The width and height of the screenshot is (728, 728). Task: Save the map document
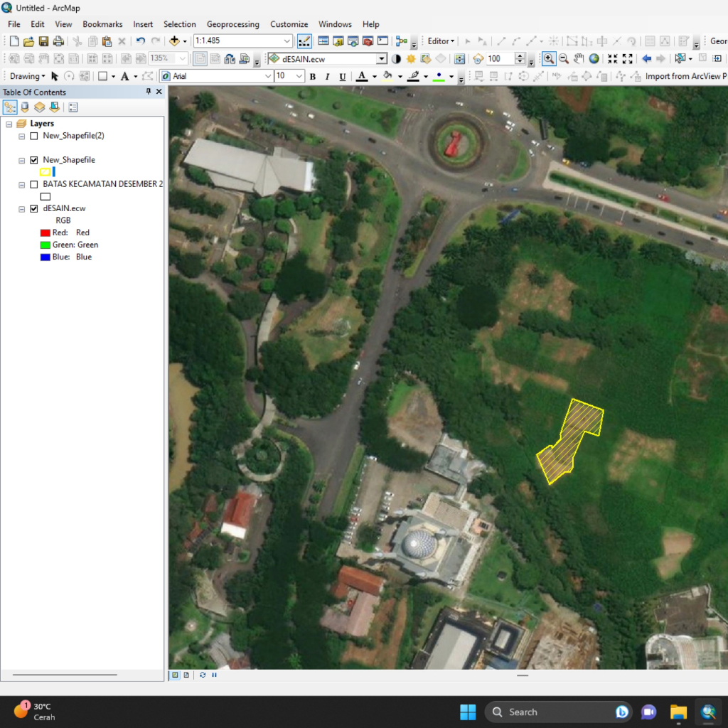(43, 41)
